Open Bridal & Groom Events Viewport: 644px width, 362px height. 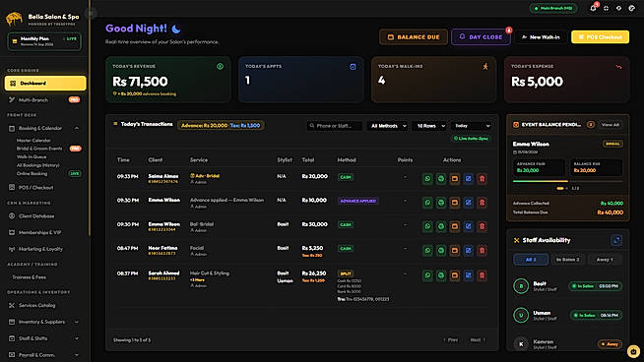pyautogui.click(x=39, y=149)
